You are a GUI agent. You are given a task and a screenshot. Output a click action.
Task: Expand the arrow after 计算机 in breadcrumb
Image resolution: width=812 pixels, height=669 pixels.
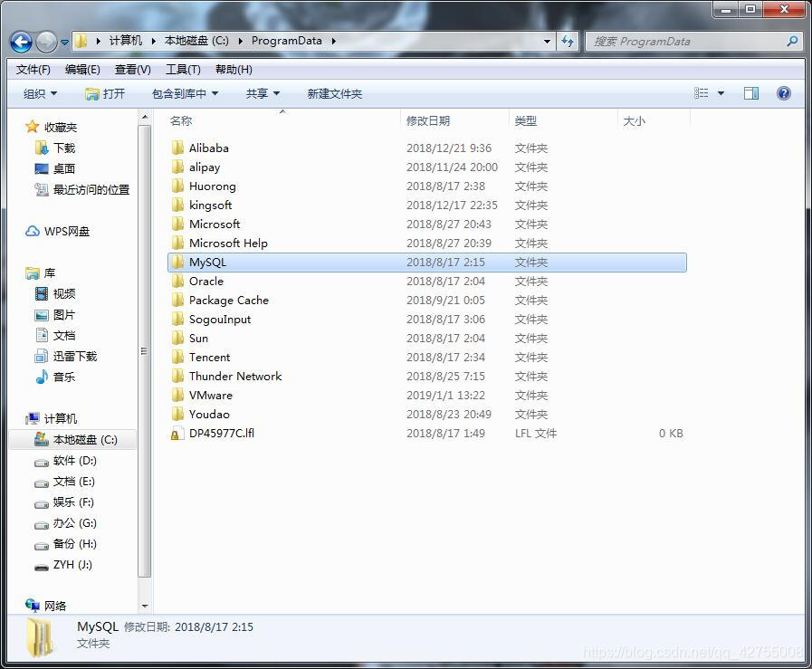click(153, 41)
